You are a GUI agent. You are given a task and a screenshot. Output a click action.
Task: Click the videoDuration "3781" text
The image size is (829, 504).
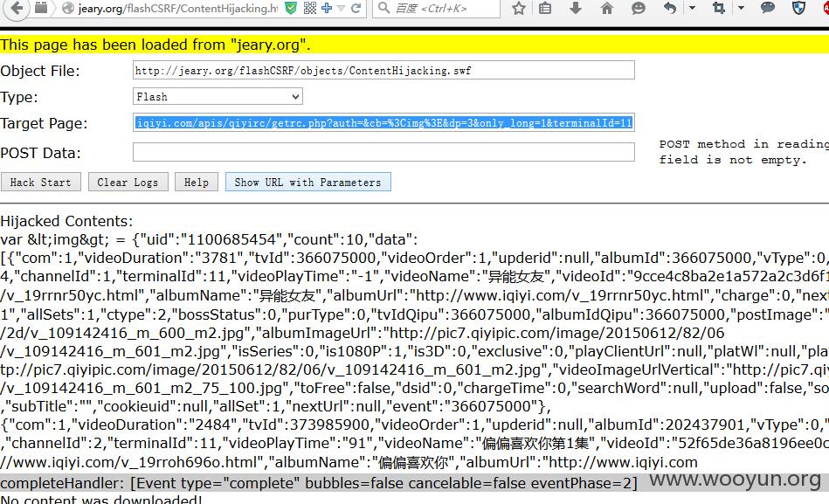point(223,258)
